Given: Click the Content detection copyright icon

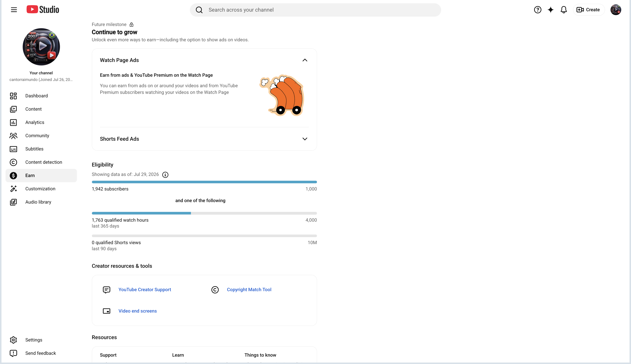Looking at the screenshot, I should tap(13, 162).
